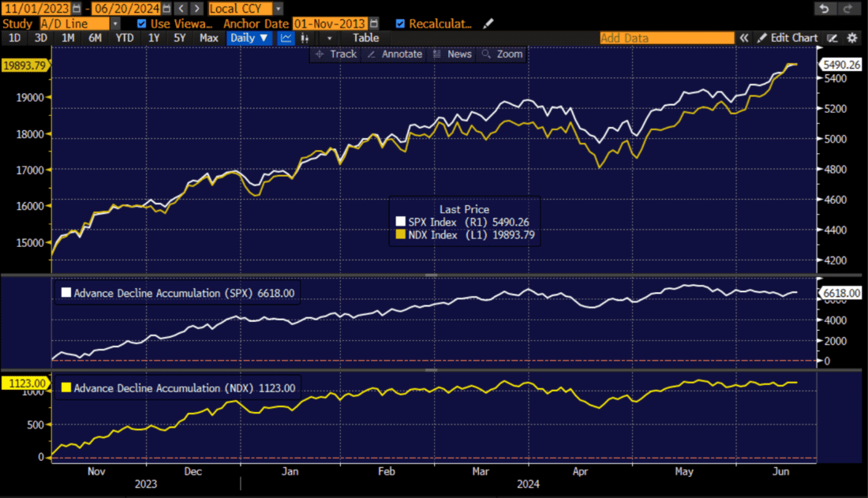Open the Daily frequency dropdown
The height and width of the screenshot is (498, 868).
[x=249, y=37]
